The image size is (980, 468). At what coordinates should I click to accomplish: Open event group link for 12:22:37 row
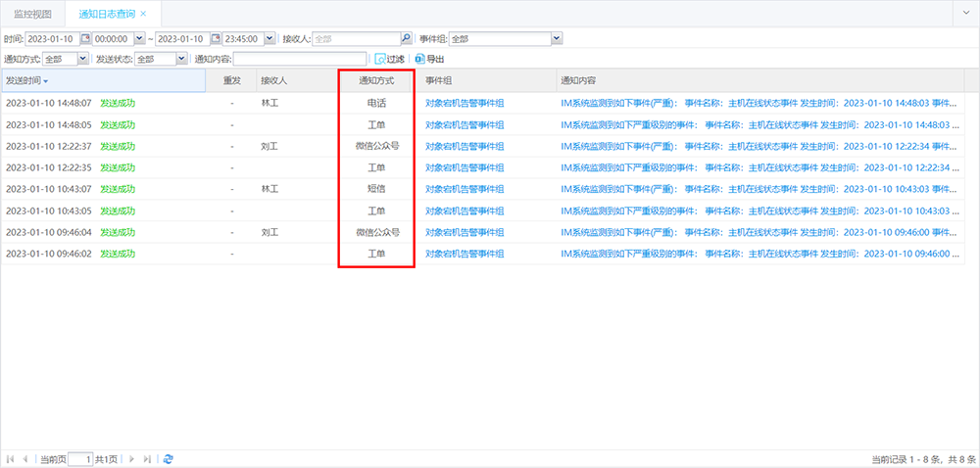(x=465, y=146)
